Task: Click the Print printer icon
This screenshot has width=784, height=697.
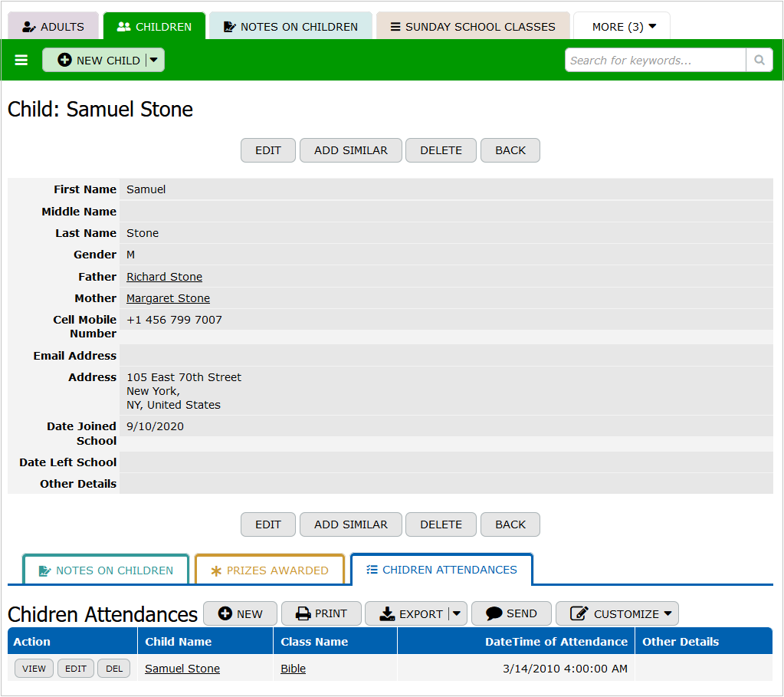Action: click(x=303, y=613)
